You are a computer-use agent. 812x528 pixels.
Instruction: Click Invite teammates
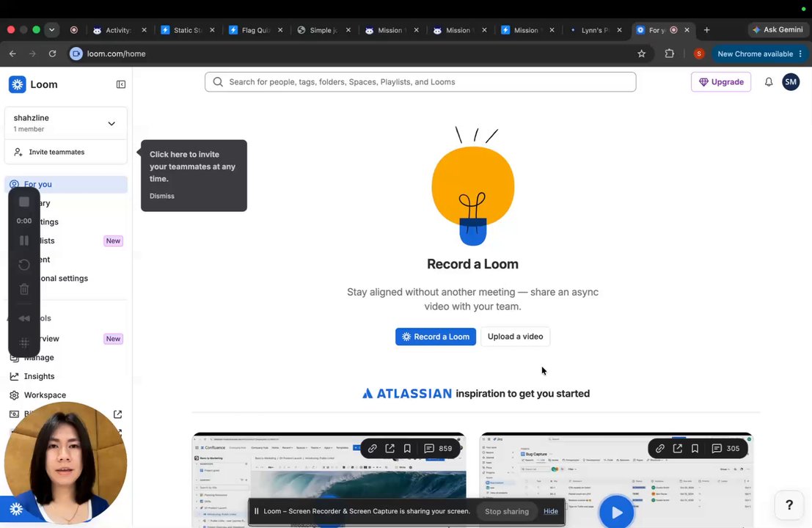[66, 152]
